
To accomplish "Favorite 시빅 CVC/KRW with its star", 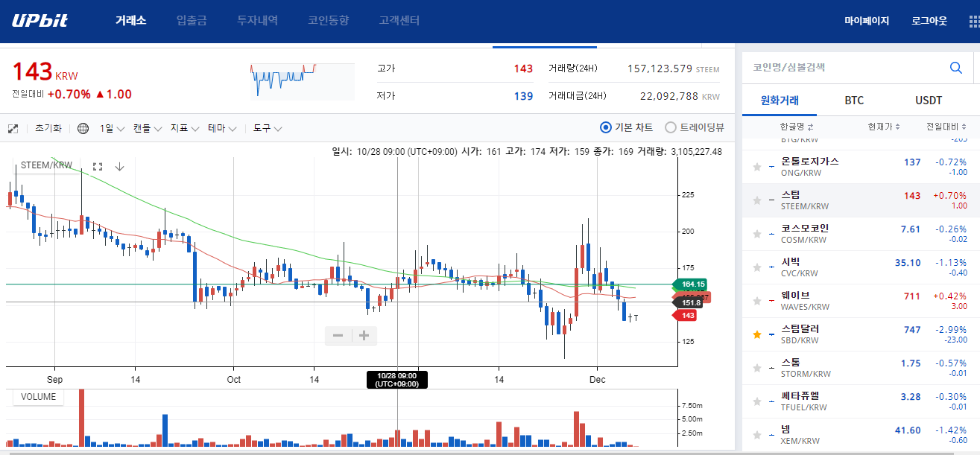I will point(757,267).
